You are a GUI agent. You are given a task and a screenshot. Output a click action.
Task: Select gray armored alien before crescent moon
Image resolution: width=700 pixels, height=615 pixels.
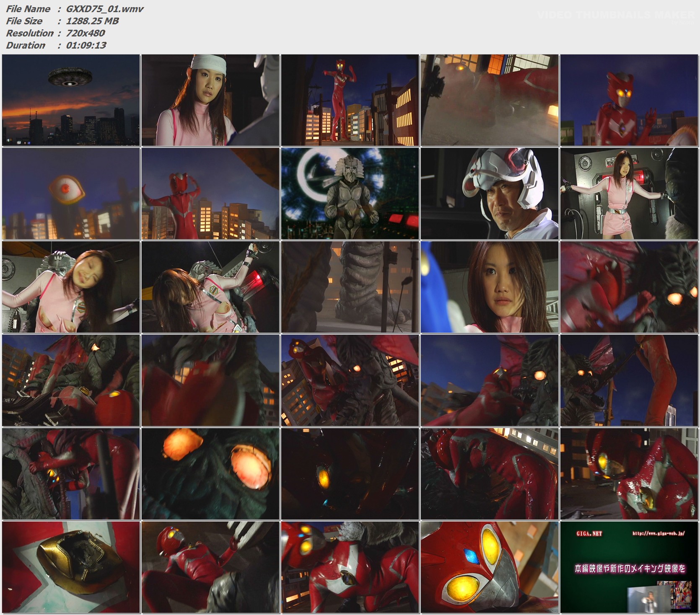(350, 194)
